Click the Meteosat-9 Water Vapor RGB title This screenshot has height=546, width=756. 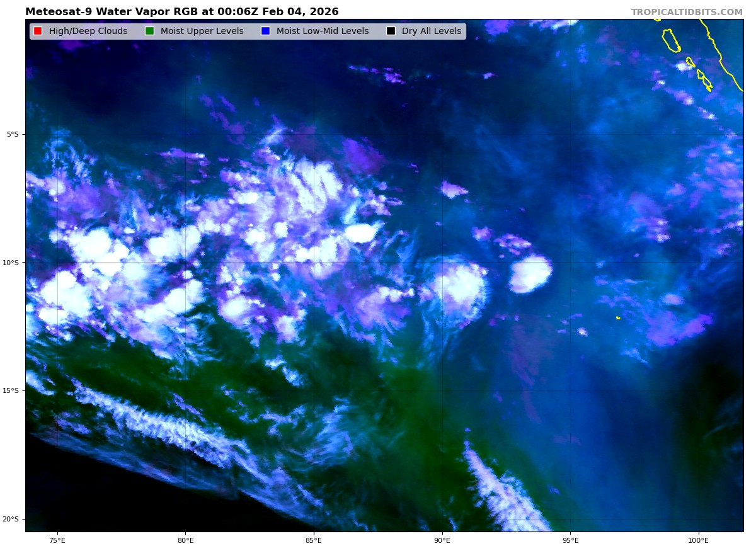click(x=181, y=12)
